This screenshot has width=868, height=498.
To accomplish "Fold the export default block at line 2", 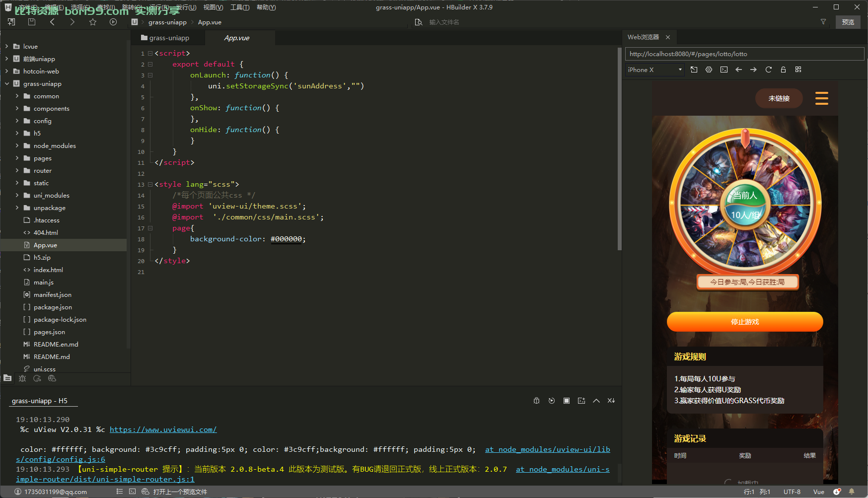I will [x=150, y=64].
